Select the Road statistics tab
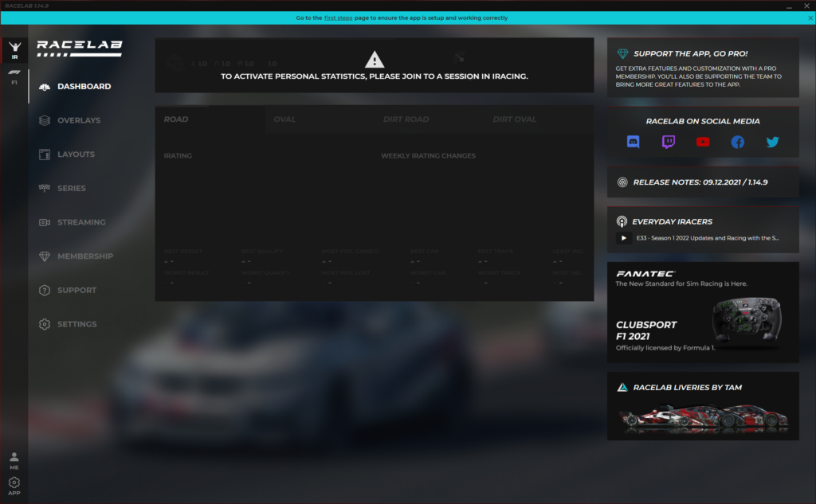 tap(210, 119)
